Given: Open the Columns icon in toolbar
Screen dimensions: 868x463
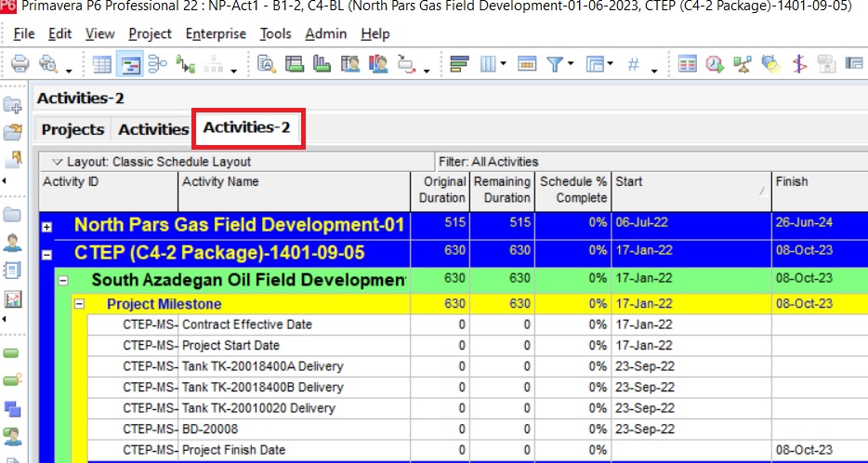Looking at the screenshot, I should [x=488, y=64].
